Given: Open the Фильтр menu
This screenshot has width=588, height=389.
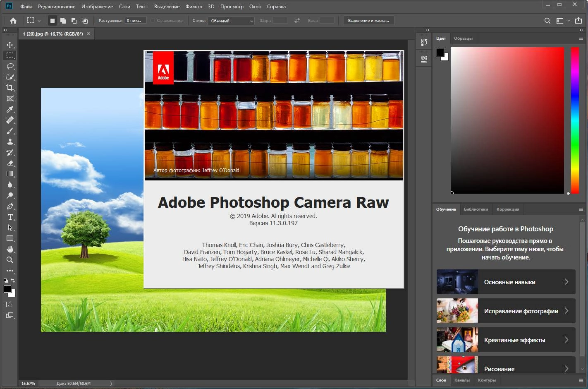Looking at the screenshot, I should (194, 7).
